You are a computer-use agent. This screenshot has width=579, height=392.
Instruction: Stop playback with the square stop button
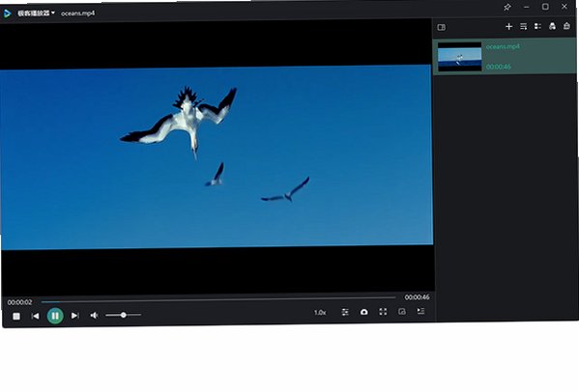tap(16, 317)
